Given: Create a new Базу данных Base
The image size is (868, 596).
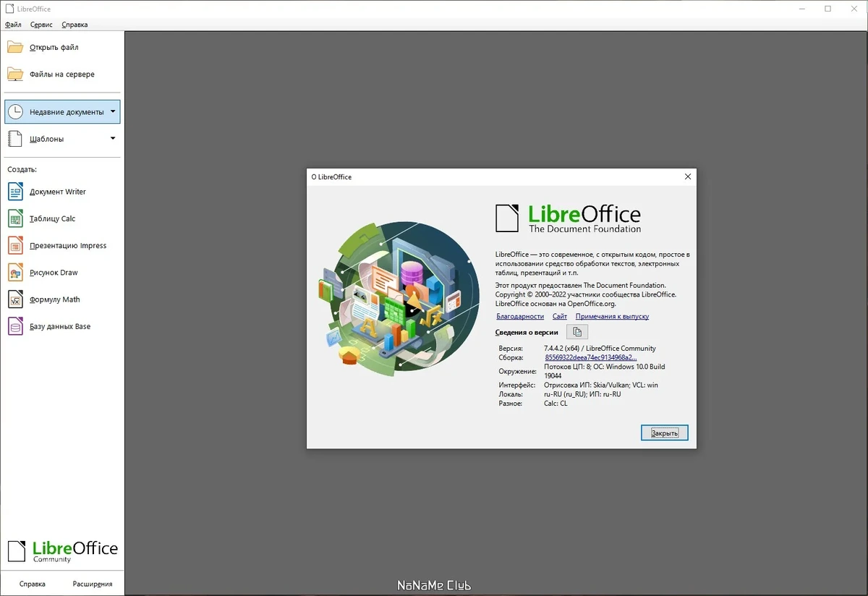Looking at the screenshot, I should [x=60, y=326].
